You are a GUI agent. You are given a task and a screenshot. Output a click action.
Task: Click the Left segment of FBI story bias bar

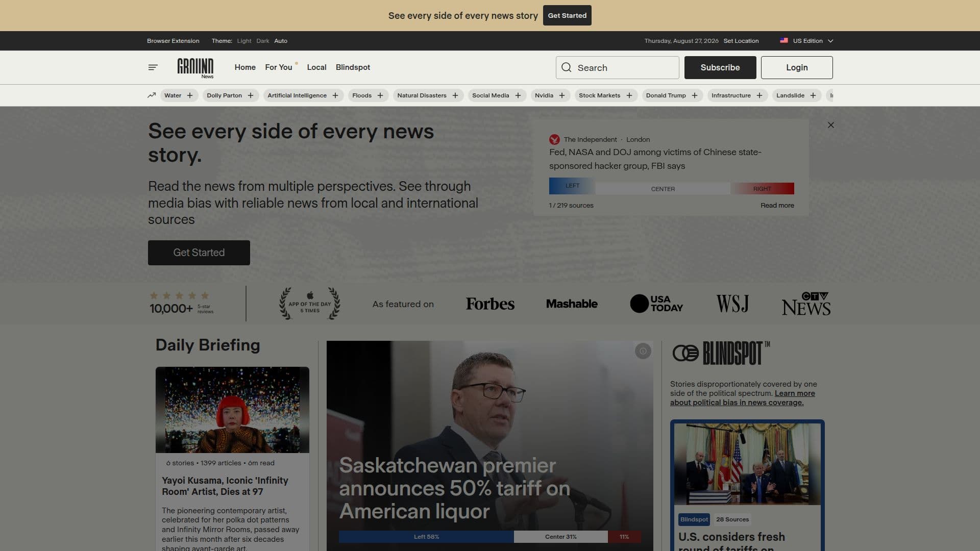572,186
